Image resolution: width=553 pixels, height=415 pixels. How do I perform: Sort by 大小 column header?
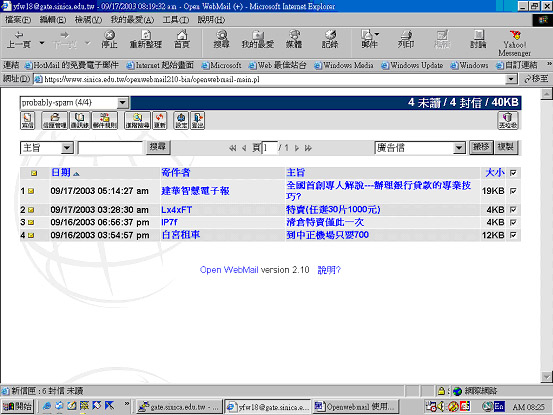pos(495,172)
